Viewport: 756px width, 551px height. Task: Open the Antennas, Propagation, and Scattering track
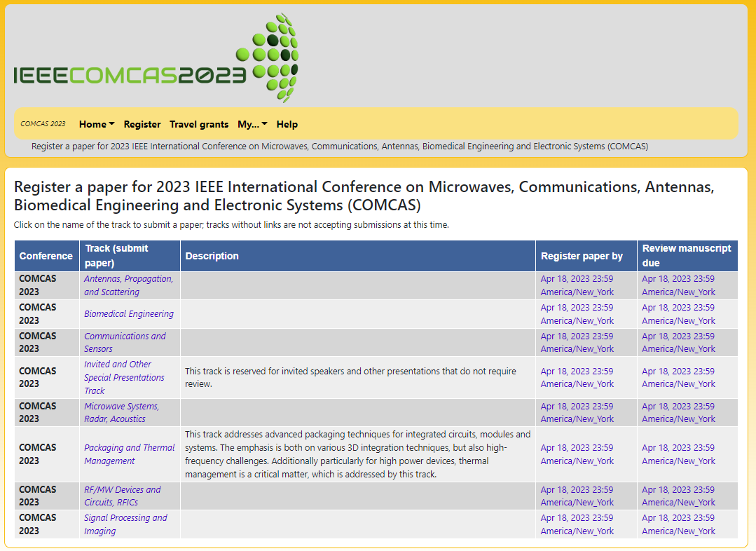(x=128, y=285)
